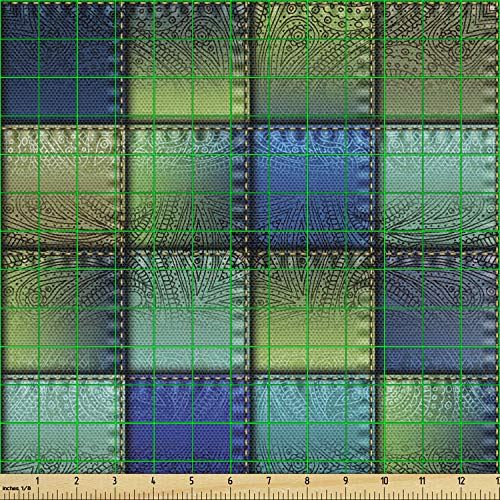Click the 'inches 1/8' ruler label
Viewport: 500px width, 500px height.
[x=16, y=488]
